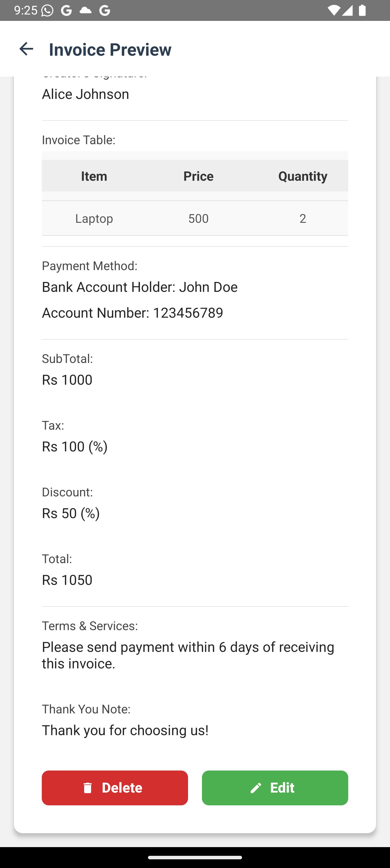Select the Item column header
390x868 pixels.
[x=94, y=176]
